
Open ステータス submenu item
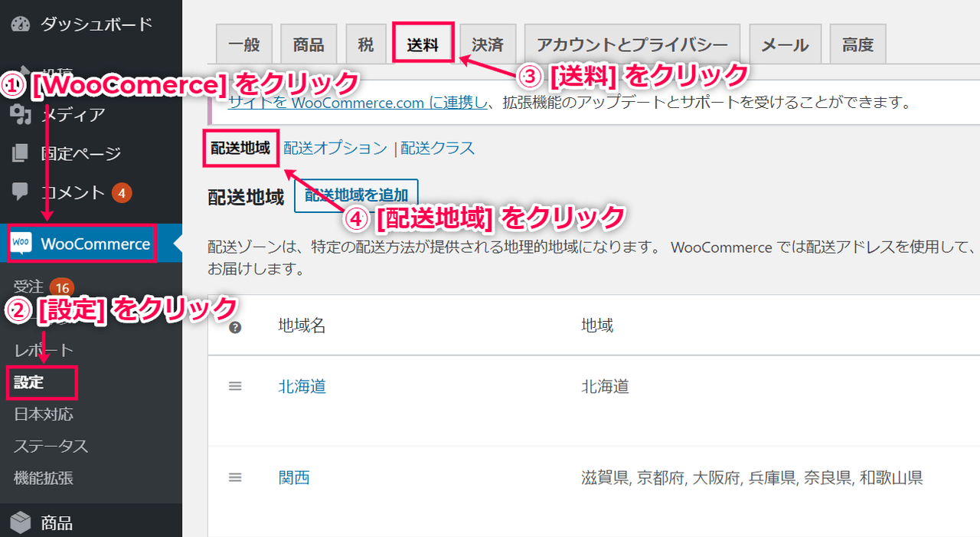51,447
